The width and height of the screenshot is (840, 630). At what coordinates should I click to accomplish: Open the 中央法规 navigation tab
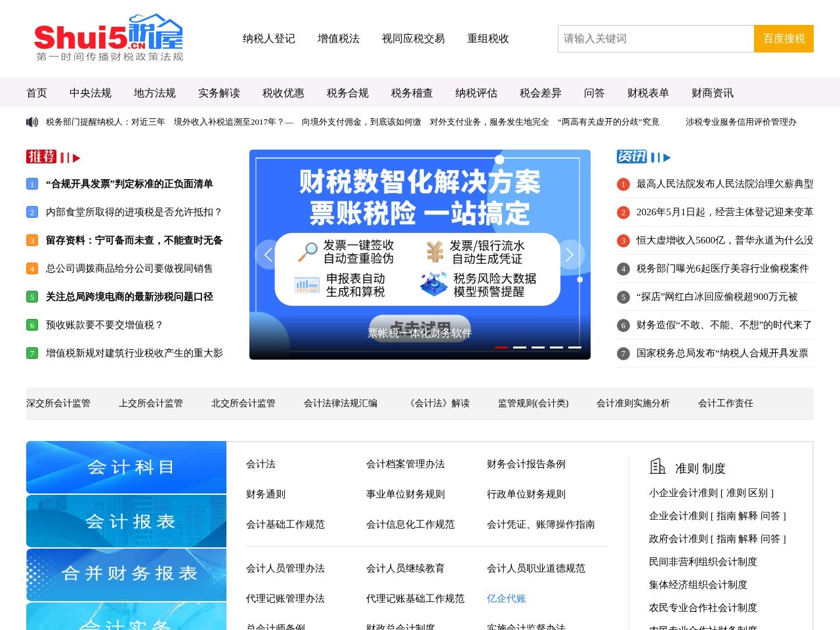point(91,93)
